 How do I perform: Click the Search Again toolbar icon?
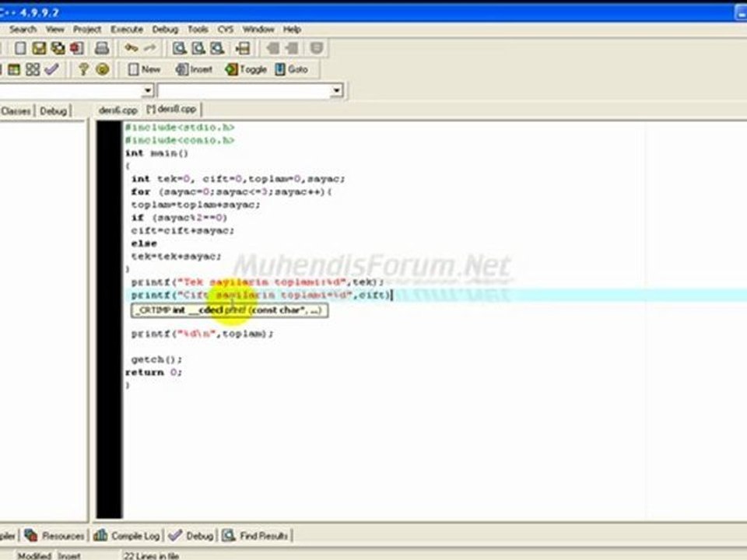click(217, 48)
